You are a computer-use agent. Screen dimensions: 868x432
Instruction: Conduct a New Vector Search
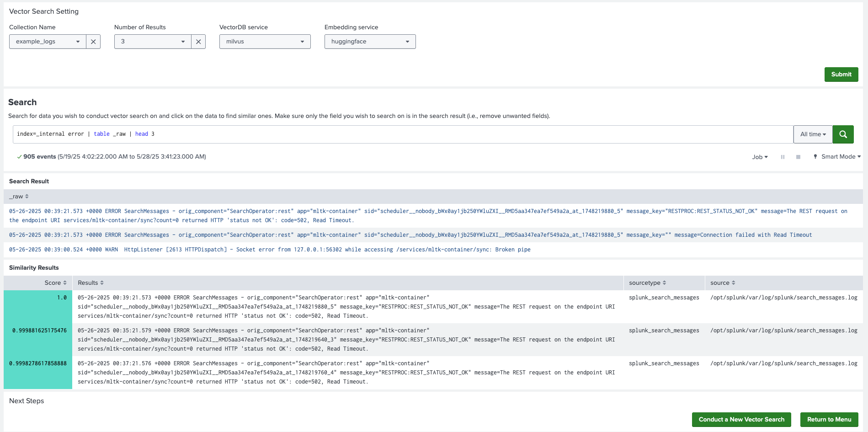click(x=741, y=420)
